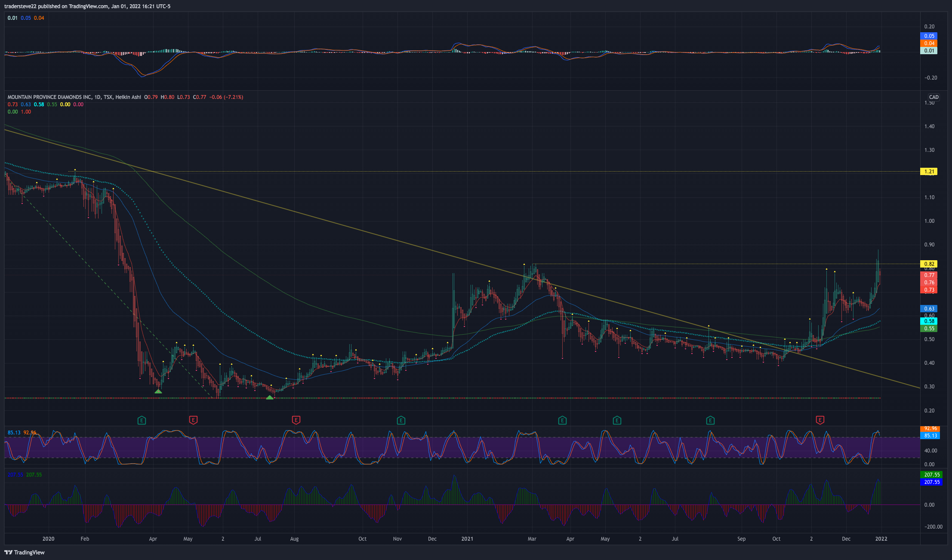This screenshot has width=952, height=560.
Task: Click the 1.40 price axis tick
Action: coord(929,126)
